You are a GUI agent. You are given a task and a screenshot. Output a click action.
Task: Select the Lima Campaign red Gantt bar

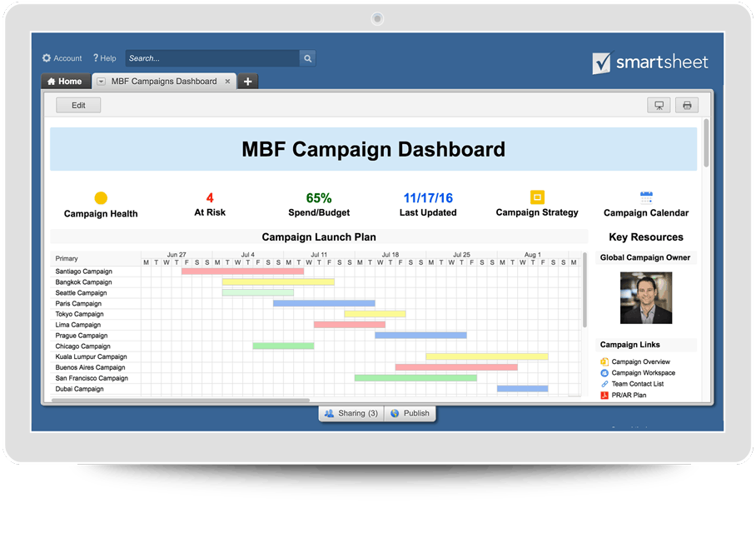pyautogui.click(x=350, y=325)
